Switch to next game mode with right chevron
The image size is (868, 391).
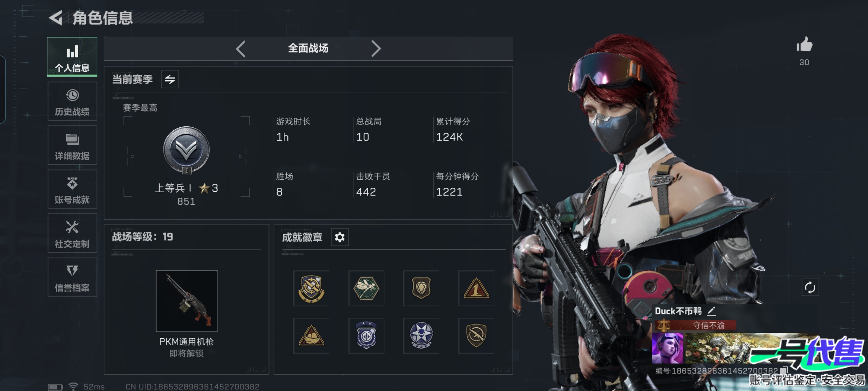pos(376,49)
